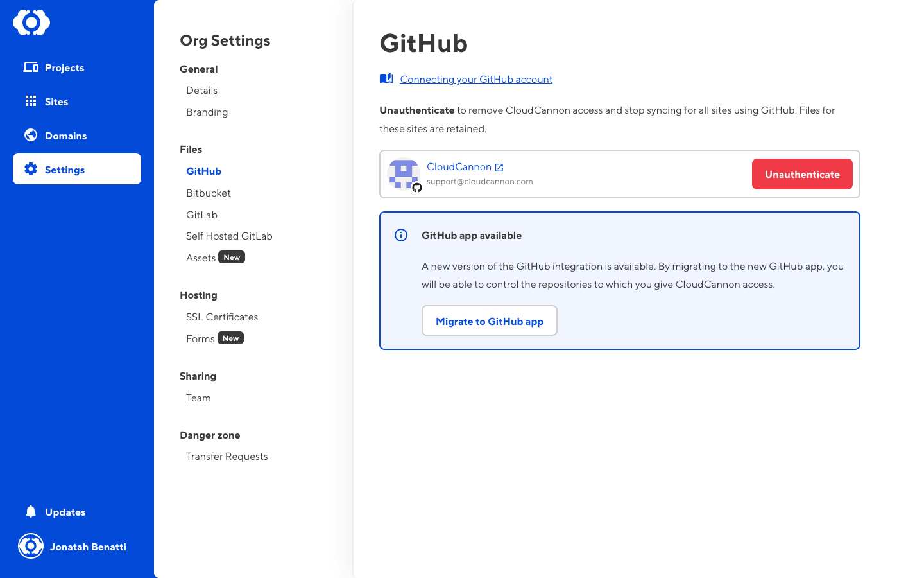The height and width of the screenshot is (578, 924).
Task: Click the GitHub page title
Action: pos(424,44)
